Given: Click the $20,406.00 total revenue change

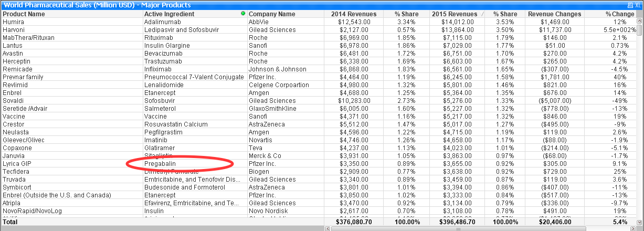Looking at the screenshot, I should coord(554,222).
